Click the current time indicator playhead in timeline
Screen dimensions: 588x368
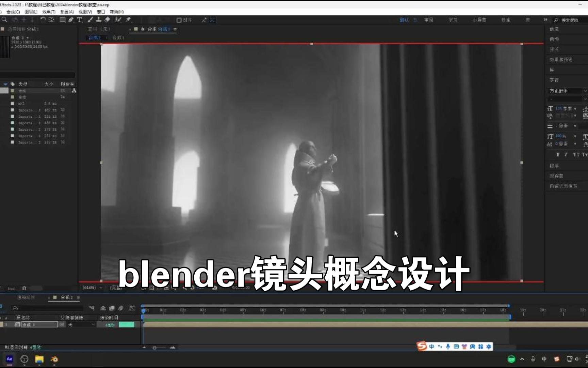pos(143,310)
